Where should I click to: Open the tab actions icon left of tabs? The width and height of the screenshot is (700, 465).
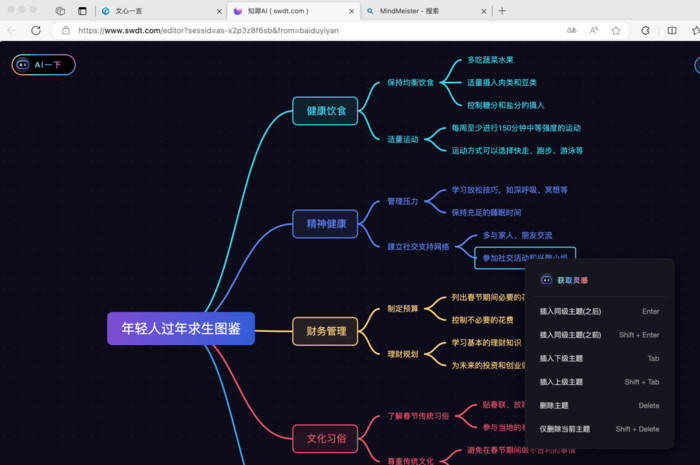click(82, 11)
